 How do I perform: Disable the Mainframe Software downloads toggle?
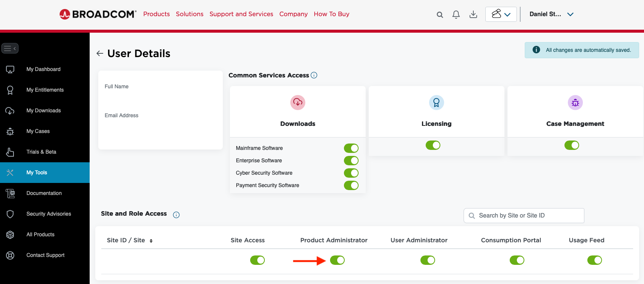pos(351,148)
